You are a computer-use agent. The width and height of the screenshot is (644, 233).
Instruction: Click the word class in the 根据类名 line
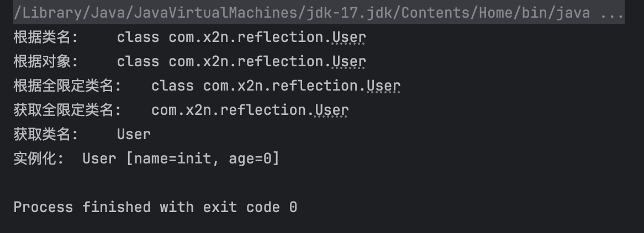click(138, 38)
